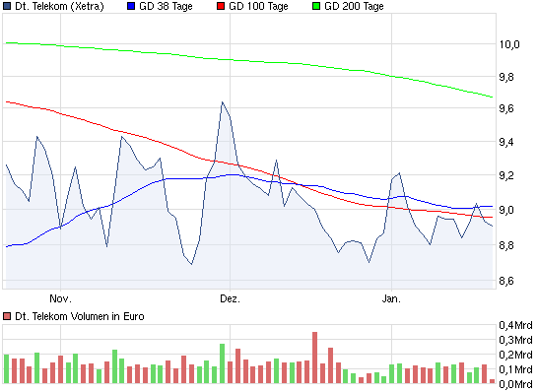The width and height of the screenshot is (537, 392).
Task: Click the tallest green volume bar near Dez.
Action: pyautogui.click(x=222, y=363)
